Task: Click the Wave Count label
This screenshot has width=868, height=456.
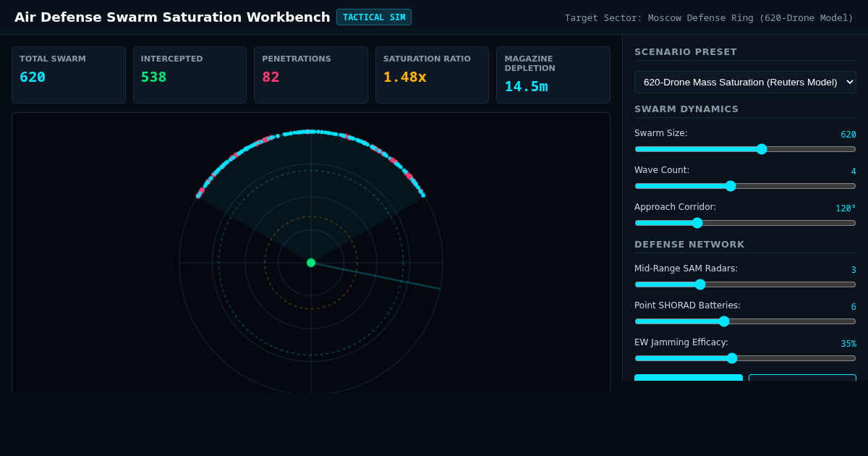Action: pyautogui.click(x=662, y=170)
